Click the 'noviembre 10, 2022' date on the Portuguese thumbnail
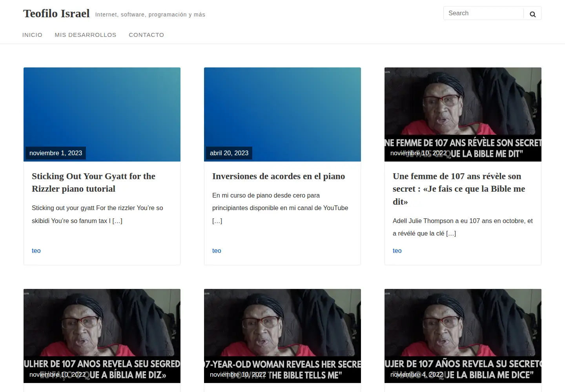The width and height of the screenshot is (565, 392). (57, 374)
